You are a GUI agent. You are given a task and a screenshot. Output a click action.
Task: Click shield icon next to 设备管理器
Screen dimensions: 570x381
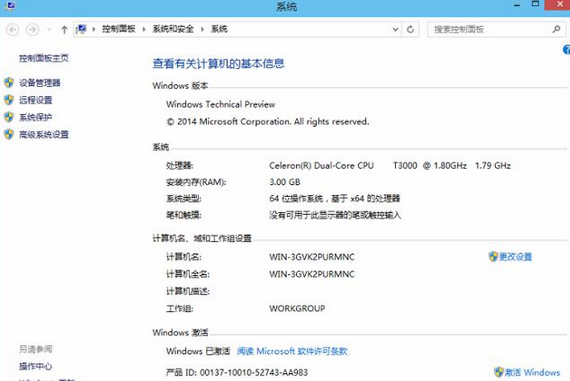[x=9, y=83]
